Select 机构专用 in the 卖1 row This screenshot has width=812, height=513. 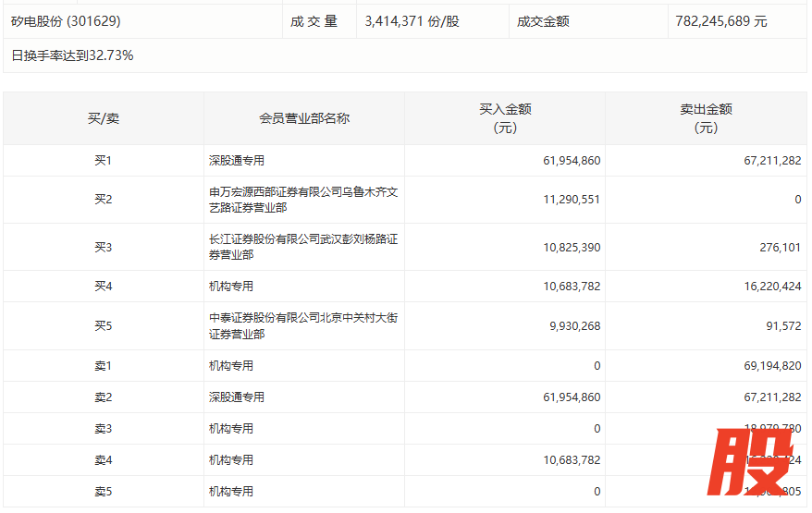tap(231, 366)
